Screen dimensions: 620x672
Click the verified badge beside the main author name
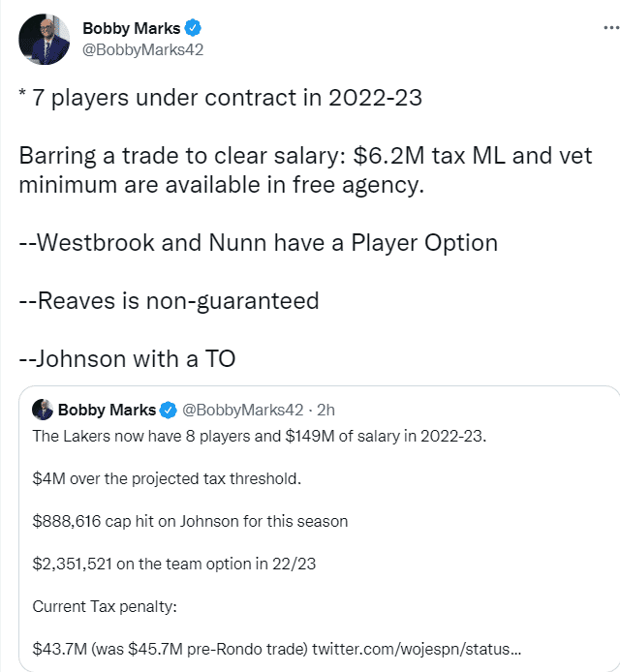(195, 29)
